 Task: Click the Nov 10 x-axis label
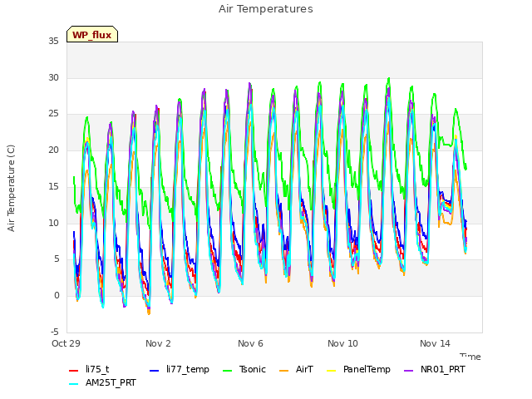pyautogui.click(x=342, y=343)
